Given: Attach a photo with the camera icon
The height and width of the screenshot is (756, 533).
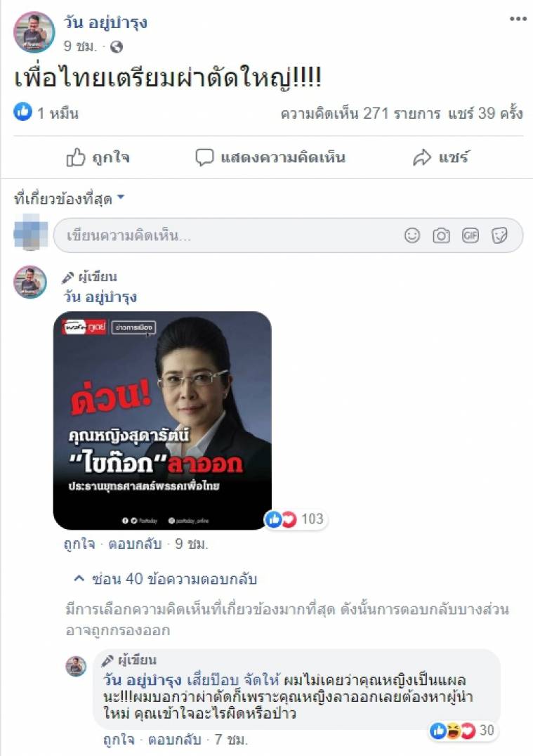Looking at the screenshot, I should 441,235.
